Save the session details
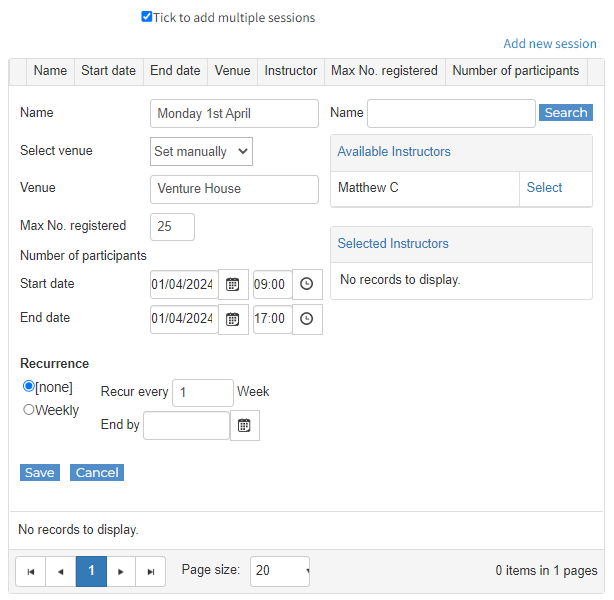614x600 pixels. (40, 473)
